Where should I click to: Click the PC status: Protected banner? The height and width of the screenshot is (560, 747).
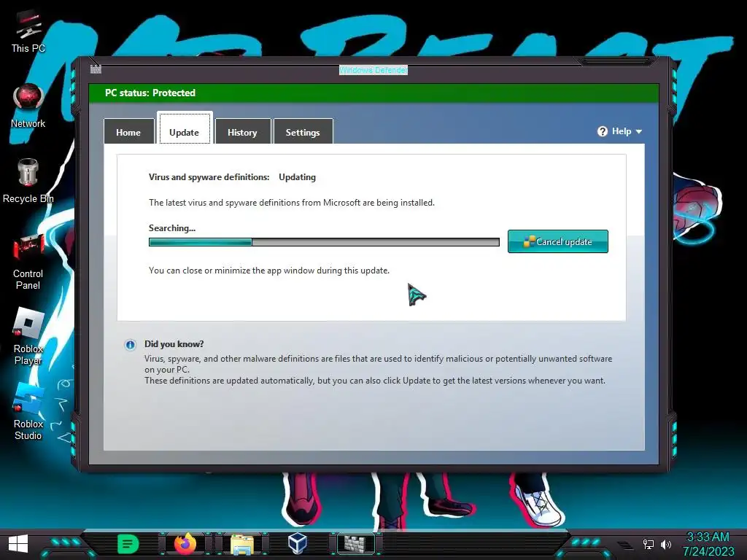click(x=373, y=93)
